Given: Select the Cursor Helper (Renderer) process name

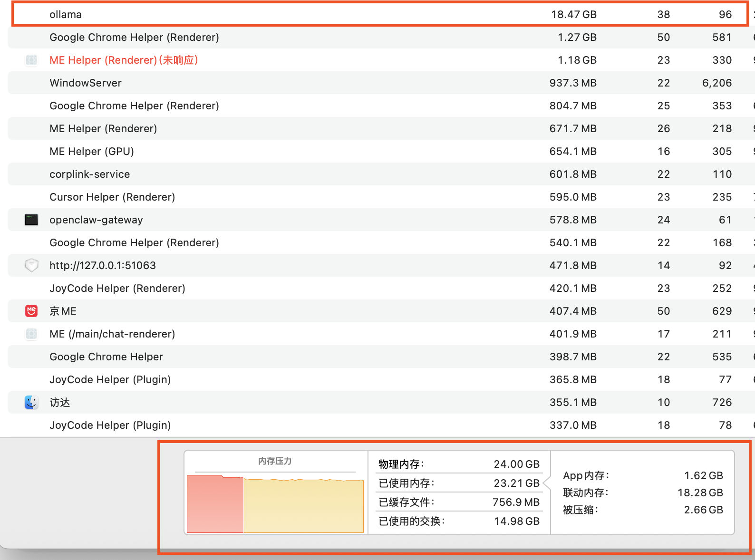Looking at the screenshot, I should click(x=112, y=197).
